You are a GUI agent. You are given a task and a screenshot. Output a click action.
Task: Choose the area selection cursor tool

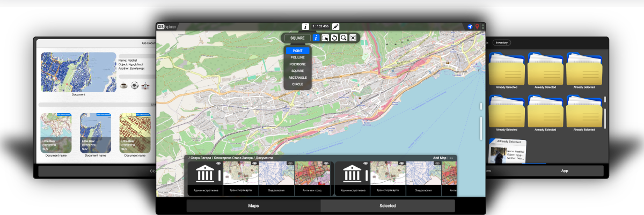pos(325,38)
